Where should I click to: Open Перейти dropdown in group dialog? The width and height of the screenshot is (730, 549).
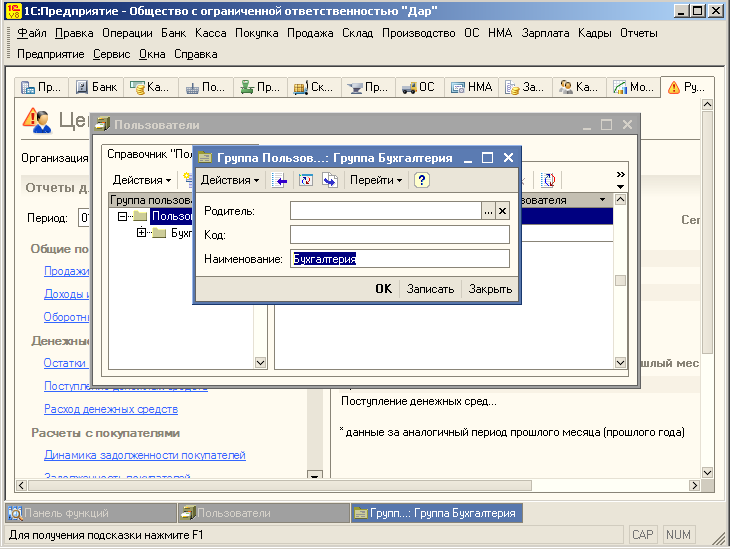click(x=376, y=180)
